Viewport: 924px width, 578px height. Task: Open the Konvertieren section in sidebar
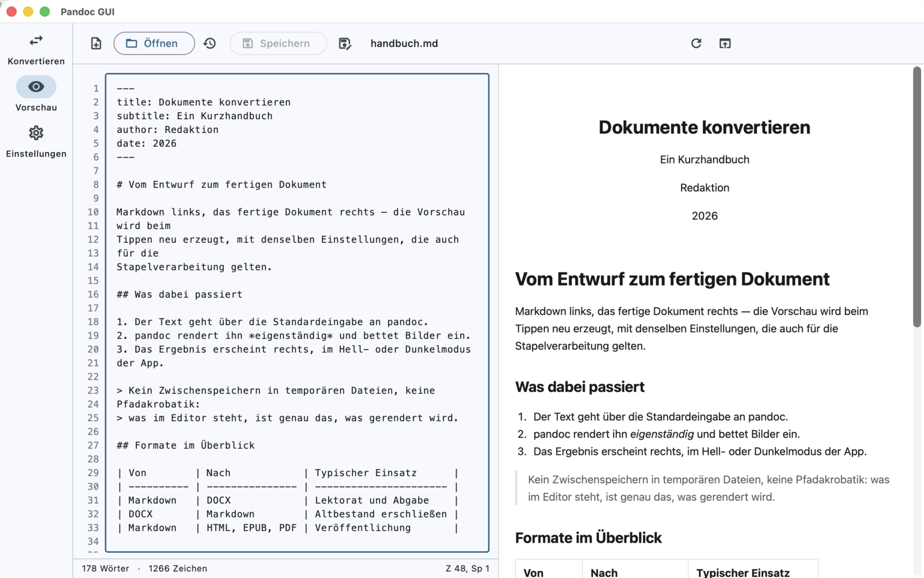tap(36, 49)
